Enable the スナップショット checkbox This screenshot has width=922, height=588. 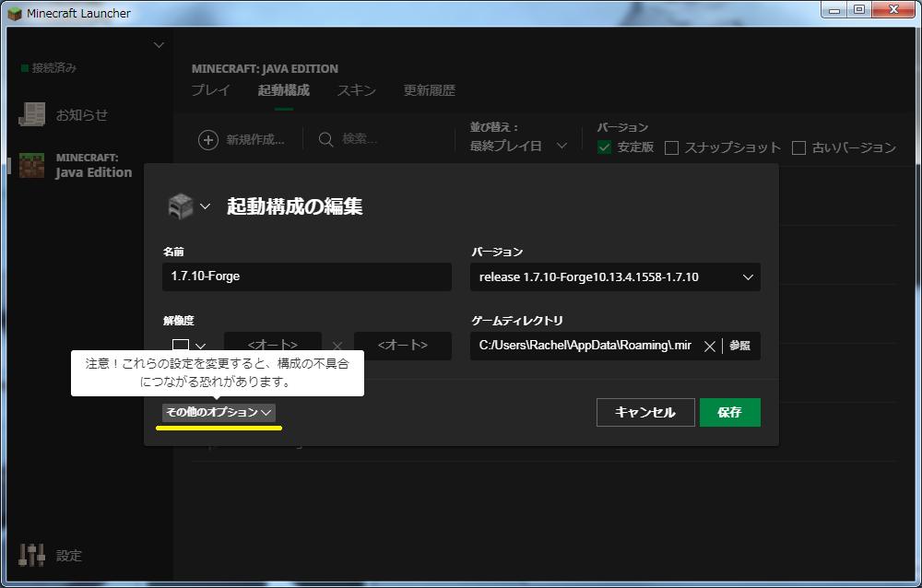(x=671, y=147)
